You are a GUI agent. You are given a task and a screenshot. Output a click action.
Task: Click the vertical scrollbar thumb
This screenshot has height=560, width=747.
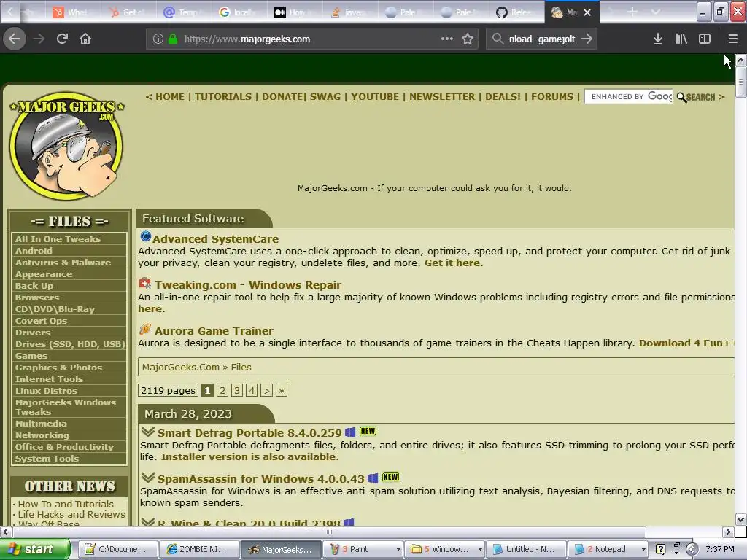tap(740, 82)
